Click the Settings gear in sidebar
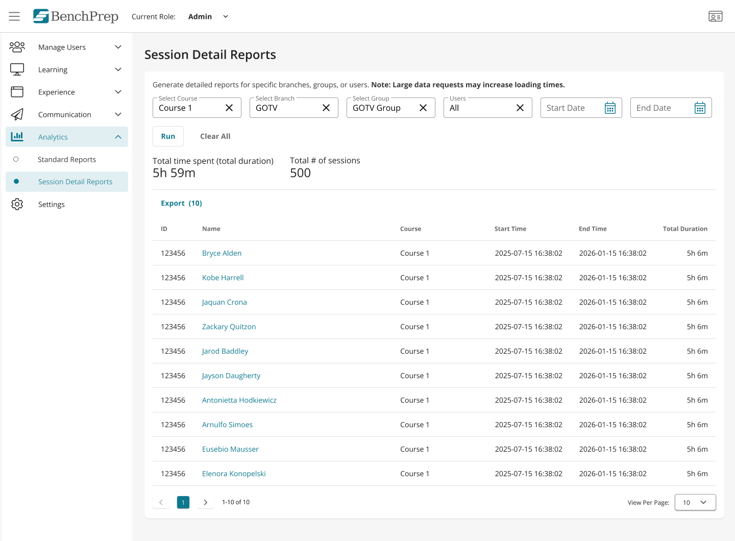 17,204
